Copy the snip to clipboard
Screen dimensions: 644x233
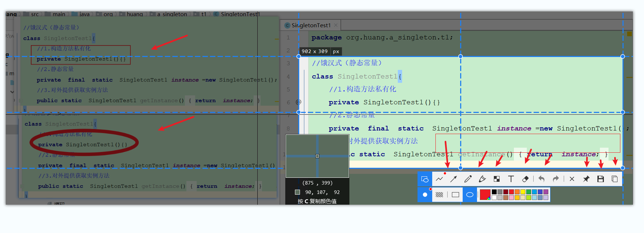pos(615,179)
